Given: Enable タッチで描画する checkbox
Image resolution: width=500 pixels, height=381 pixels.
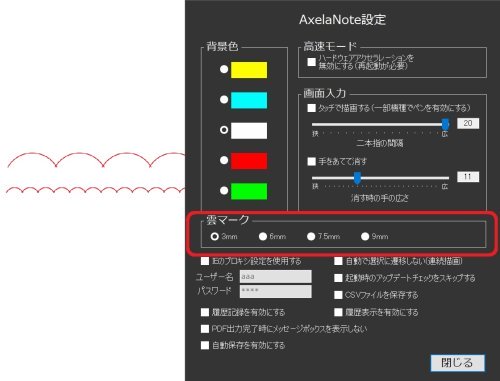Looking at the screenshot, I should 311,108.
